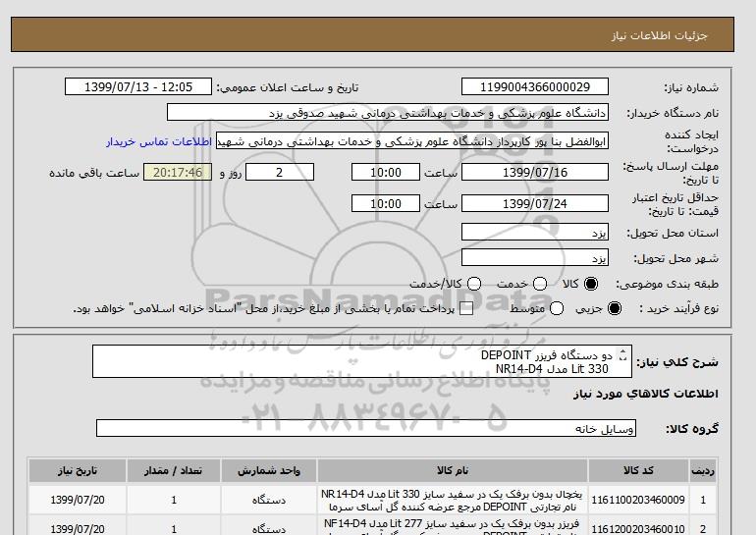Click the price validity hour field
This screenshot has width=756, height=535.
(x=386, y=203)
